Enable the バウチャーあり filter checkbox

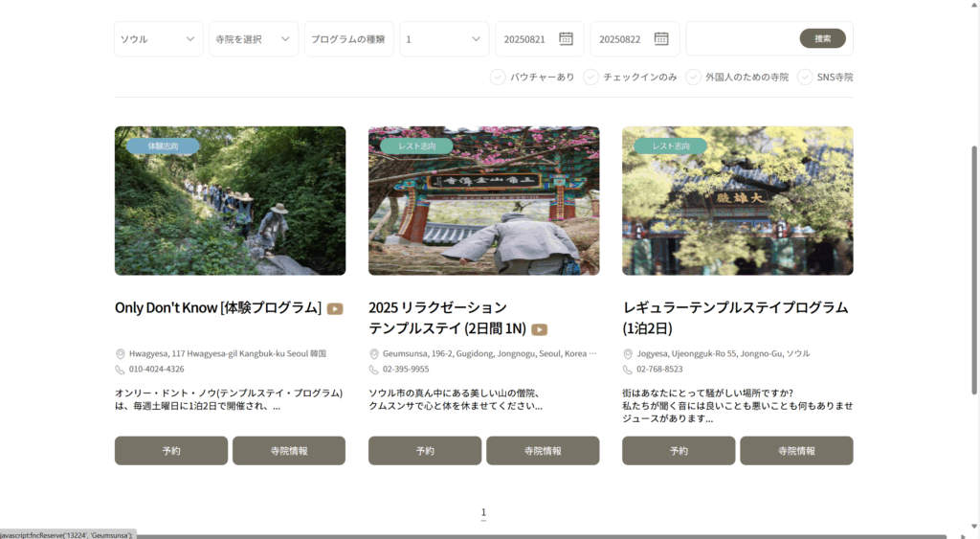tap(498, 77)
